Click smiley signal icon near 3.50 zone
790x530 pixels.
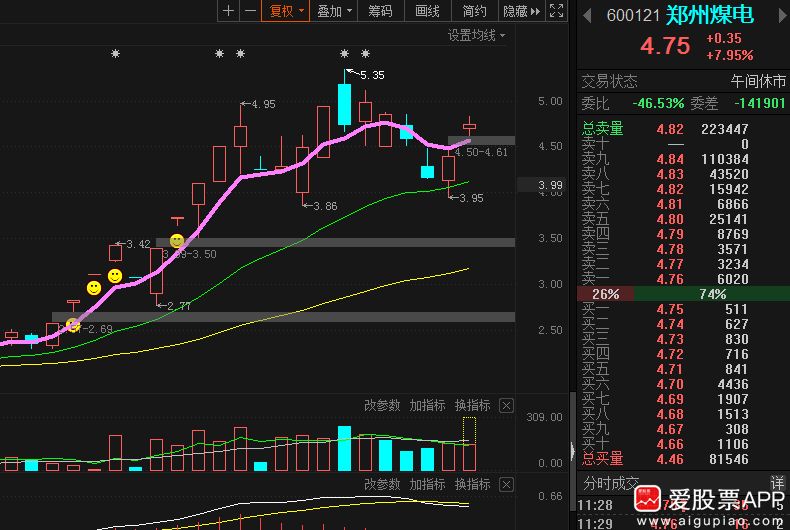[x=177, y=241]
